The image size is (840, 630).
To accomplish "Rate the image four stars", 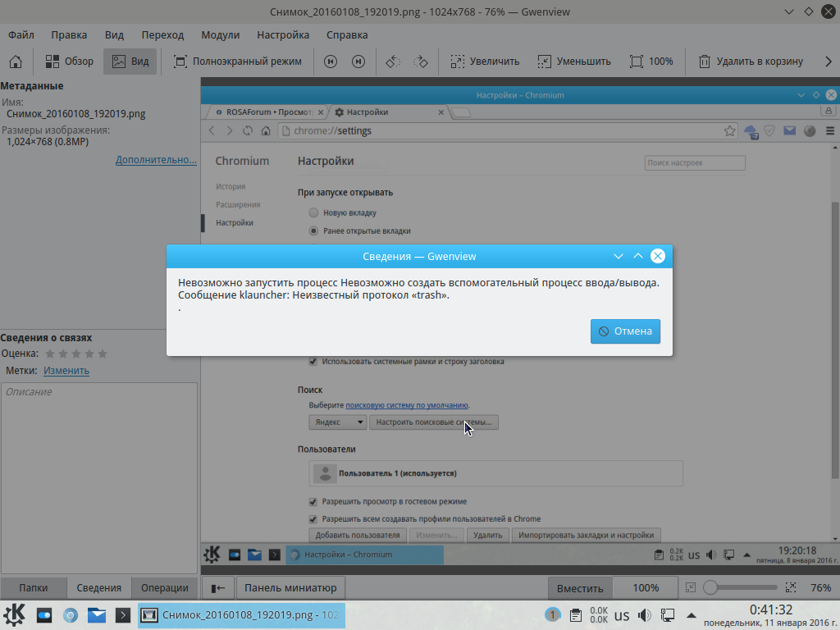I will point(89,354).
